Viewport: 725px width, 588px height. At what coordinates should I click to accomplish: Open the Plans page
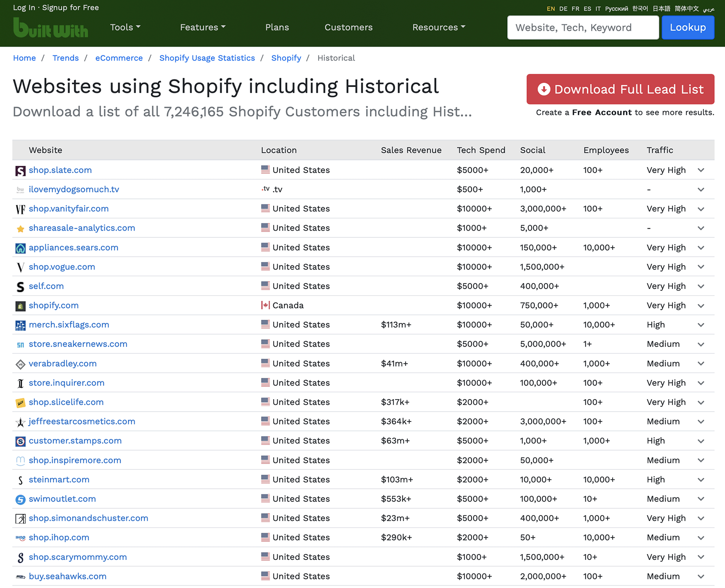[x=277, y=27]
